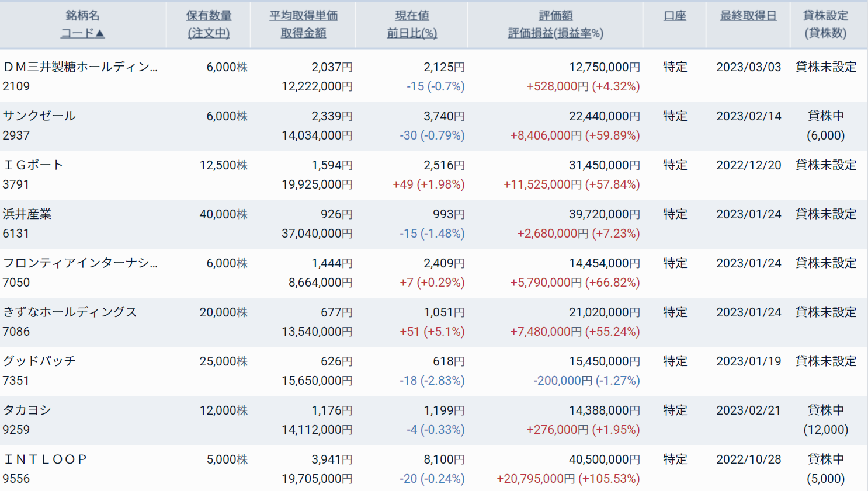The width and height of the screenshot is (868, 491).
Task: Sort by 銘柄名 column header
Action: 82,16
